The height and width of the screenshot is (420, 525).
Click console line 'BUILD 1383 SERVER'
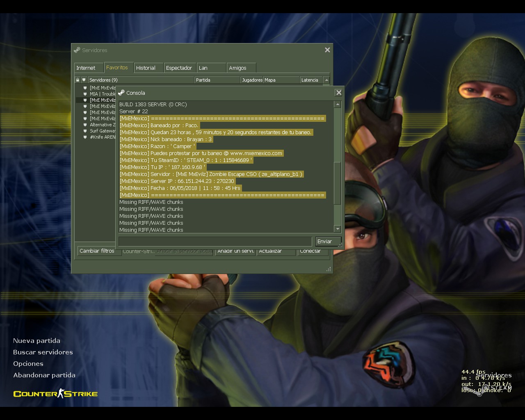pyautogui.click(x=153, y=105)
